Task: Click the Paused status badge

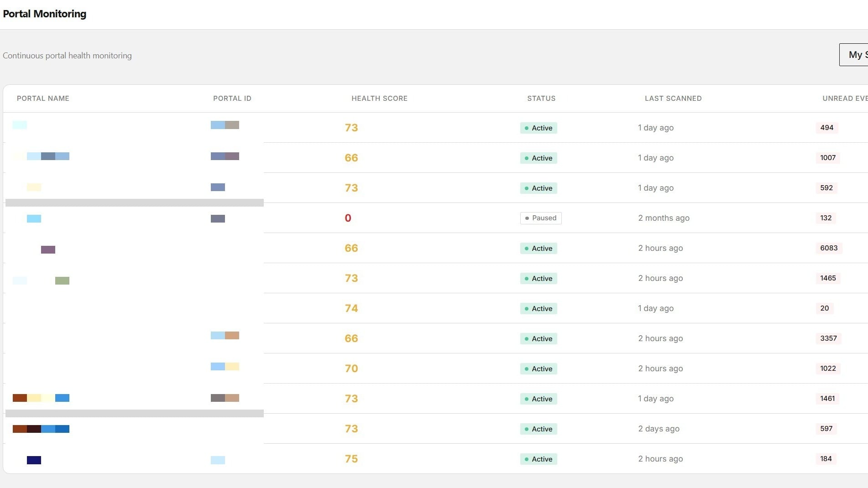Action: click(541, 218)
